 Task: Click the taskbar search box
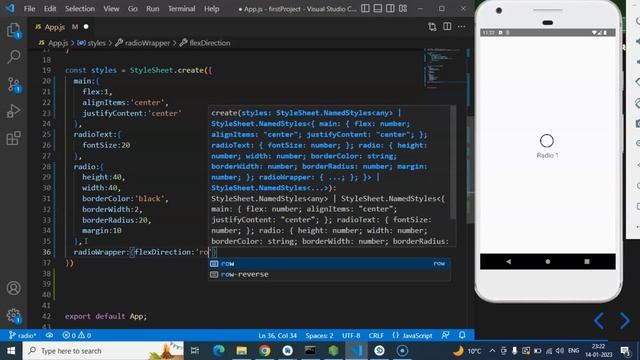(103, 351)
